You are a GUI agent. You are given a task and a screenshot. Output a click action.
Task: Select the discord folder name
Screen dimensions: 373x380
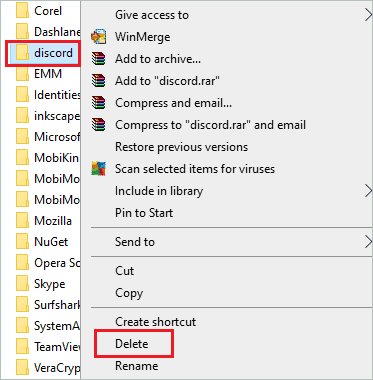[x=53, y=53]
